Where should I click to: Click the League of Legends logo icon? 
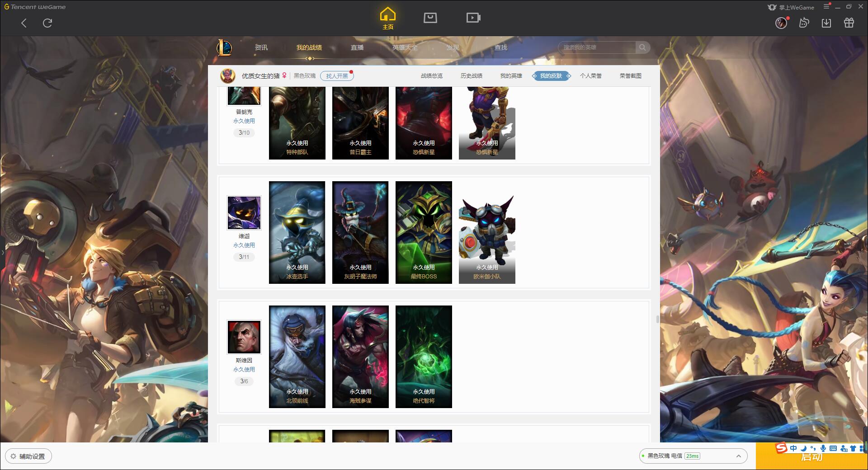(x=225, y=47)
